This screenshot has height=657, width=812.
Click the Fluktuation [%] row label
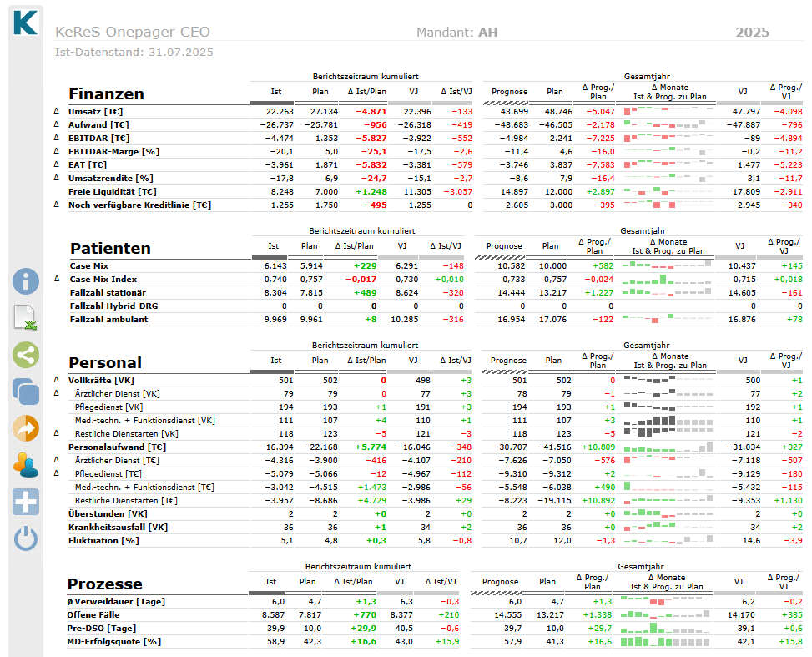click(x=103, y=541)
